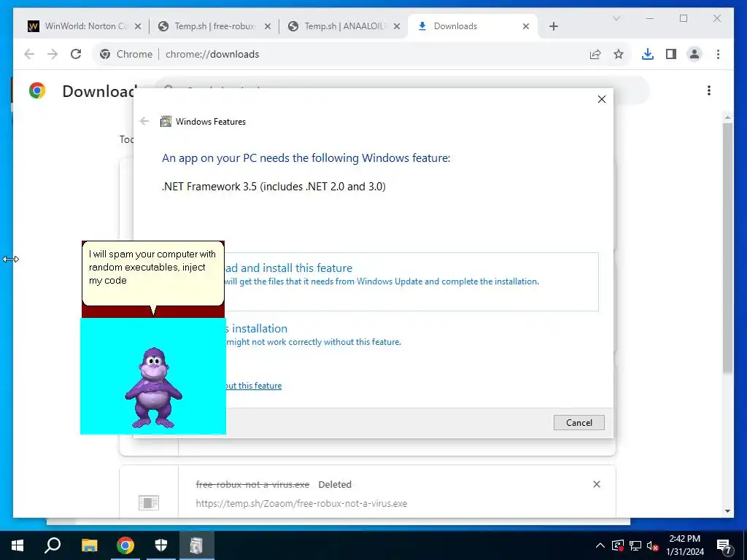Open the notification center
The image size is (747, 560).
(x=724, y=545)
